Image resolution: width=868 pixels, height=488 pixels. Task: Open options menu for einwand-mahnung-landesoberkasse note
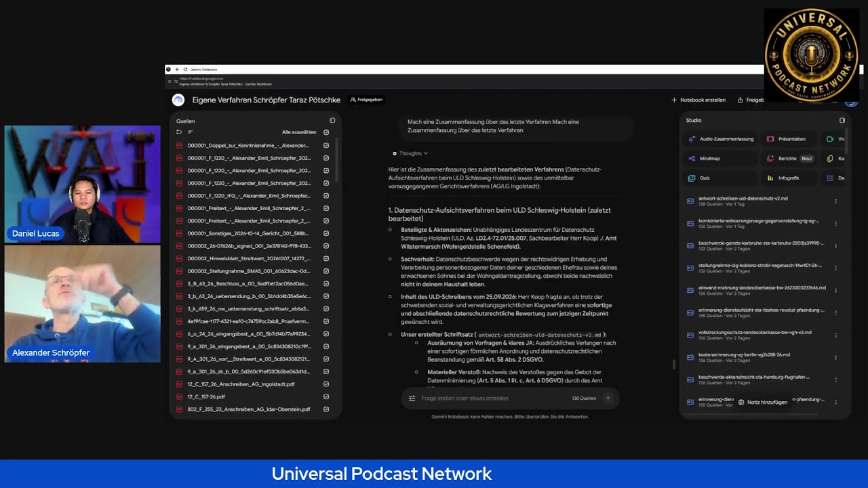point(835,290)
